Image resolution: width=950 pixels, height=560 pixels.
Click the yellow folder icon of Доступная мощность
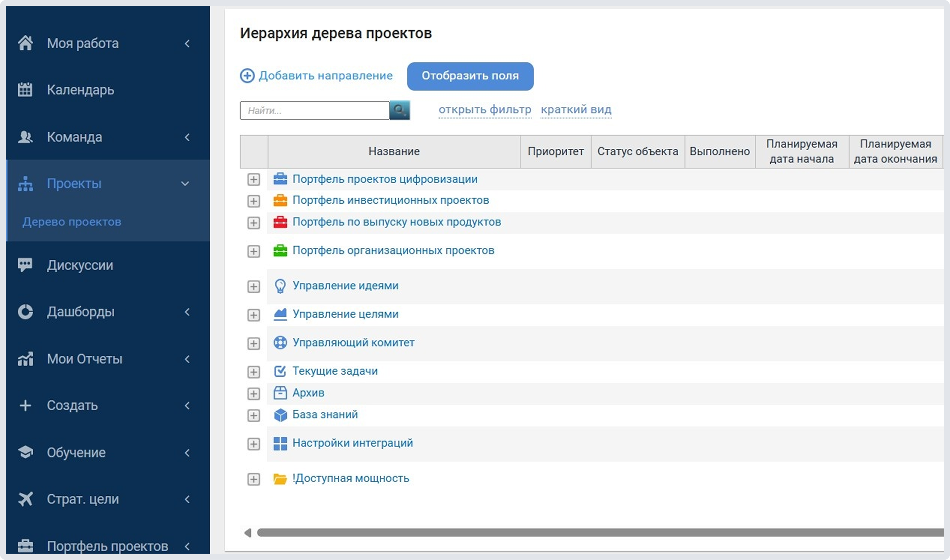coord(280,479)
